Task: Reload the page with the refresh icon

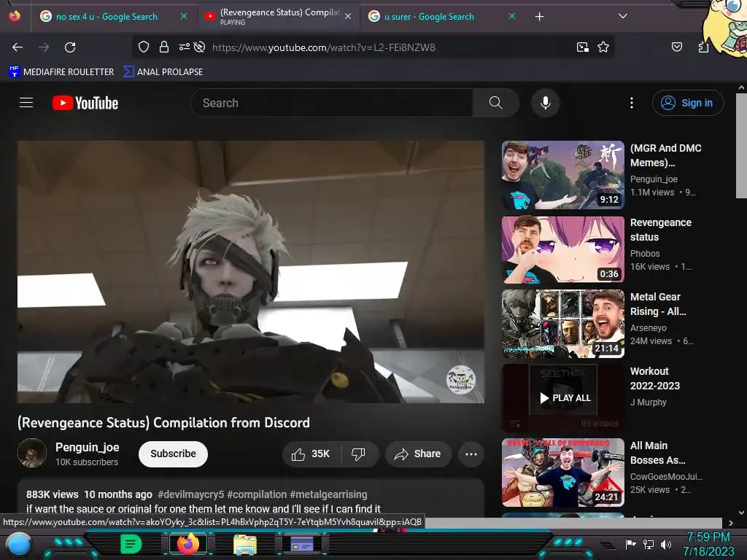Action: tap(70, 47)
